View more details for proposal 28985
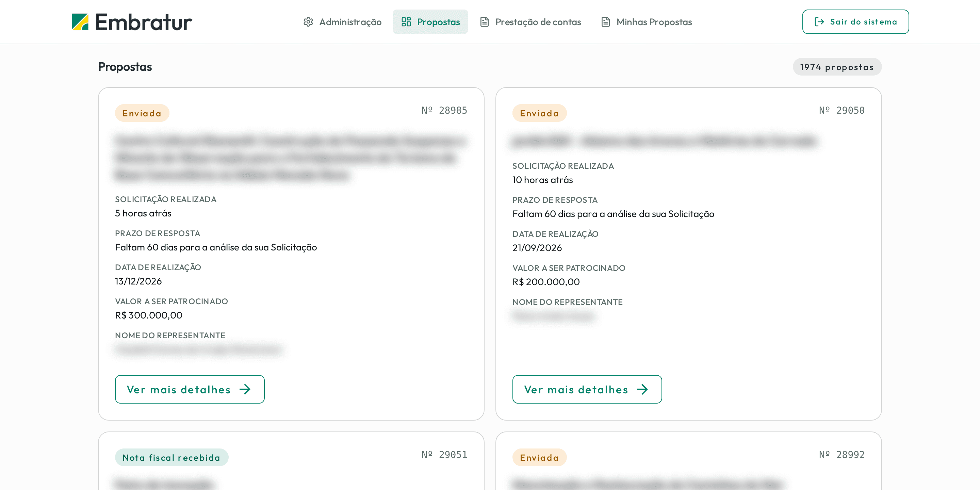The width and height of the screenshot is (980, 490). pyautogui.click(x=190, y=389)
